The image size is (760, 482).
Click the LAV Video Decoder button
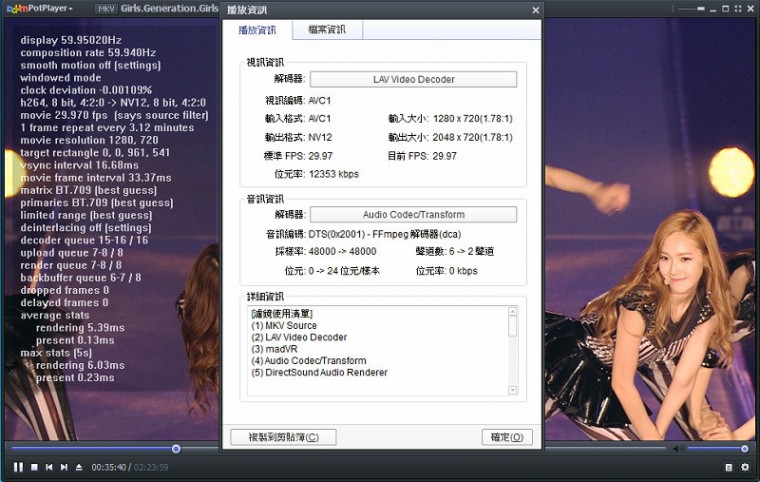click(413, 79)
